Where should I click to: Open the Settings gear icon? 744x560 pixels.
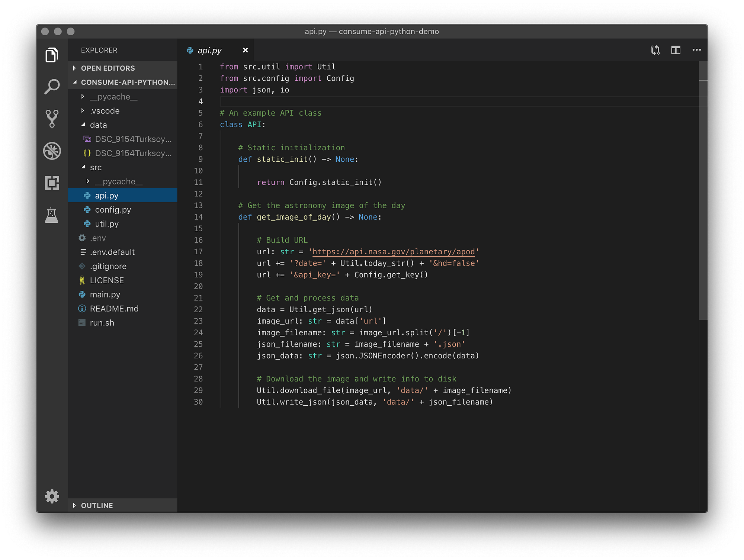(x=52, y=496)
